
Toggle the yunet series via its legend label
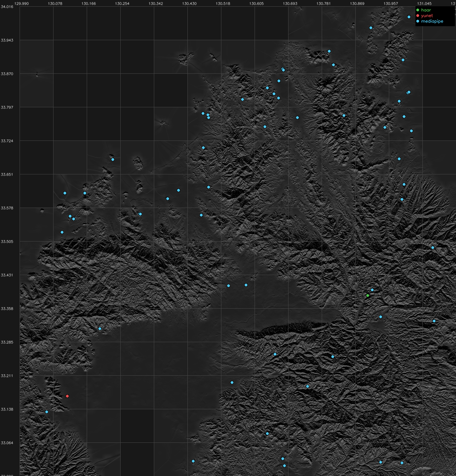pos(427,16)
